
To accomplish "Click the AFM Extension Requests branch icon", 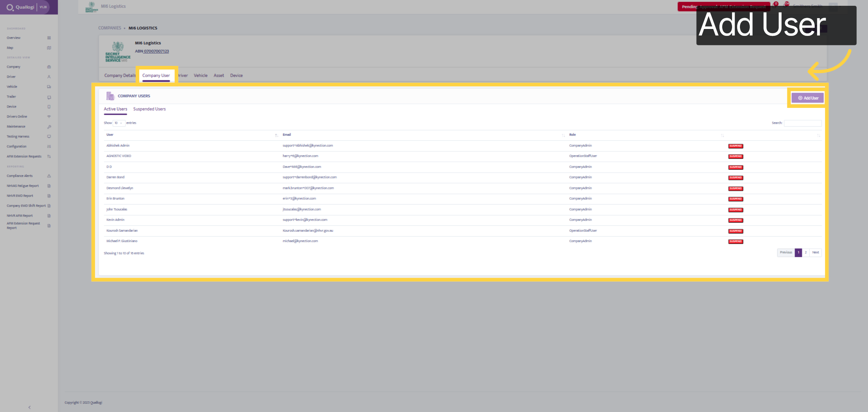I will click(49, 156).
